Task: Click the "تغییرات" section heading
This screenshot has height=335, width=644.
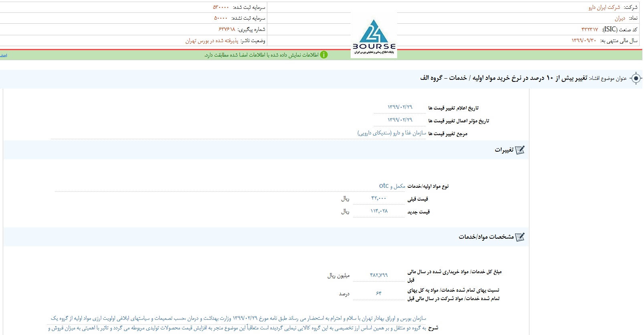Action: (504, 150)
